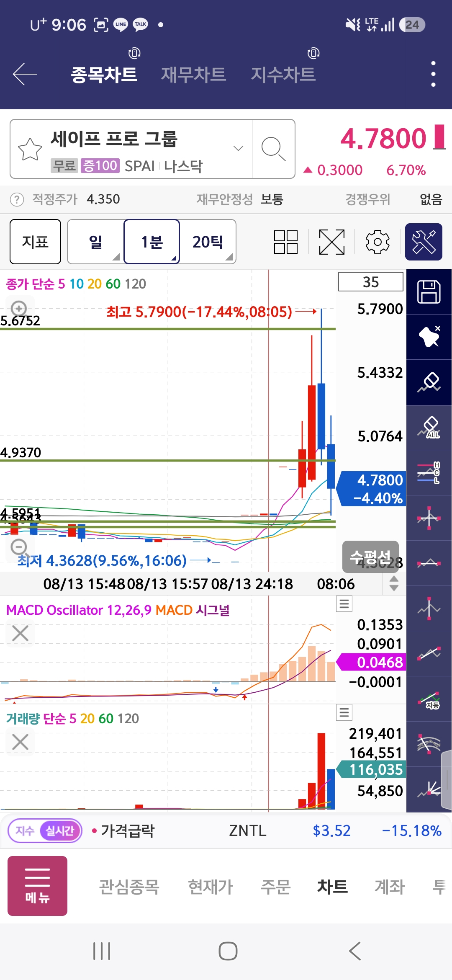
Task: Adjust chart height up-down stepper
Action: [394, 583]
